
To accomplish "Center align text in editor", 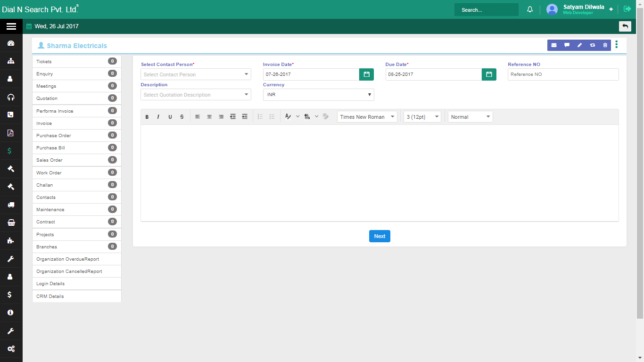I will click(x=209, y=117).
